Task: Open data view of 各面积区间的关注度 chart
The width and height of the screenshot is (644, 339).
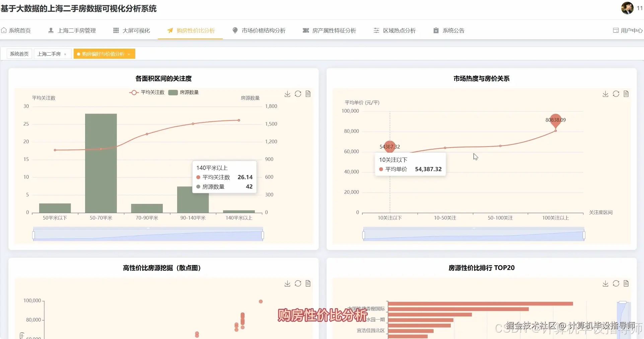Action: (x=308, y=94)
